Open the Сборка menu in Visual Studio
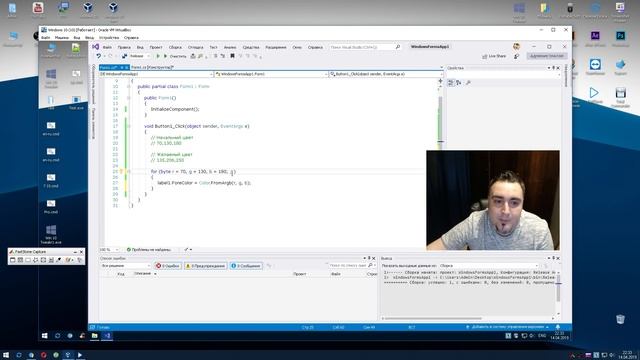Image resolution: width=640 pixels, height=360 pixels. [175, 47]
